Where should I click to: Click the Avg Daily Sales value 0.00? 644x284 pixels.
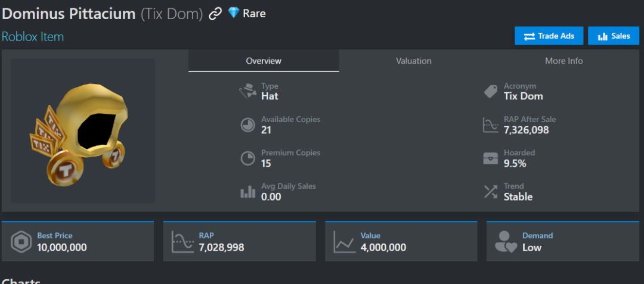click(271, 196)
